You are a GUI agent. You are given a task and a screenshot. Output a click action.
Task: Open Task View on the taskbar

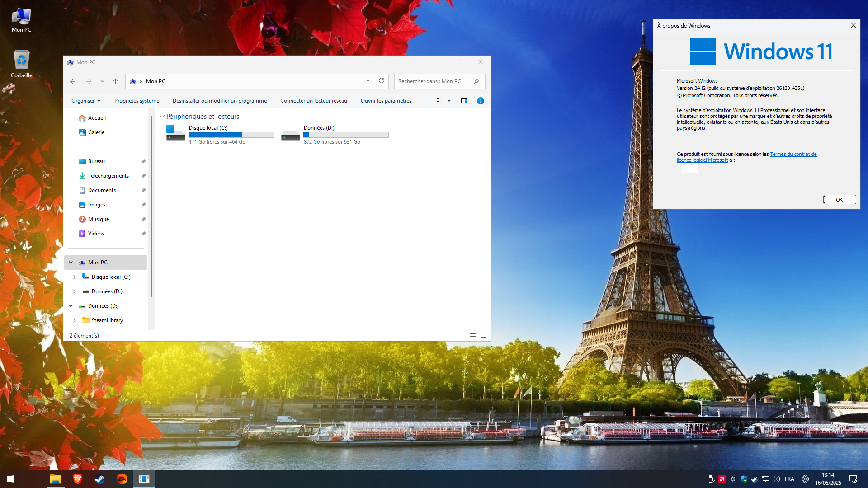[x=33, y=479]
